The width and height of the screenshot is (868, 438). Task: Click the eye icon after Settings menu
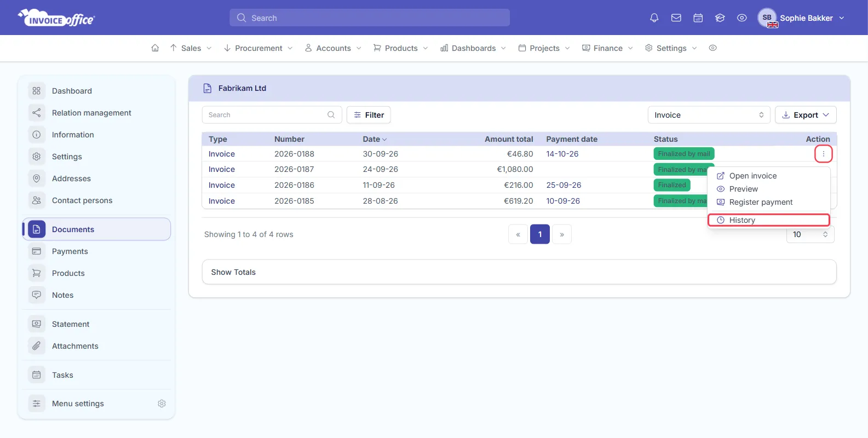pyautogui.click(x=712, y=48)
